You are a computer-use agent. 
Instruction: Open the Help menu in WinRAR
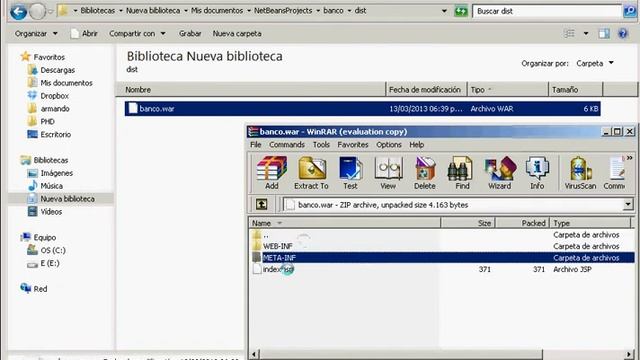(417, 144)
